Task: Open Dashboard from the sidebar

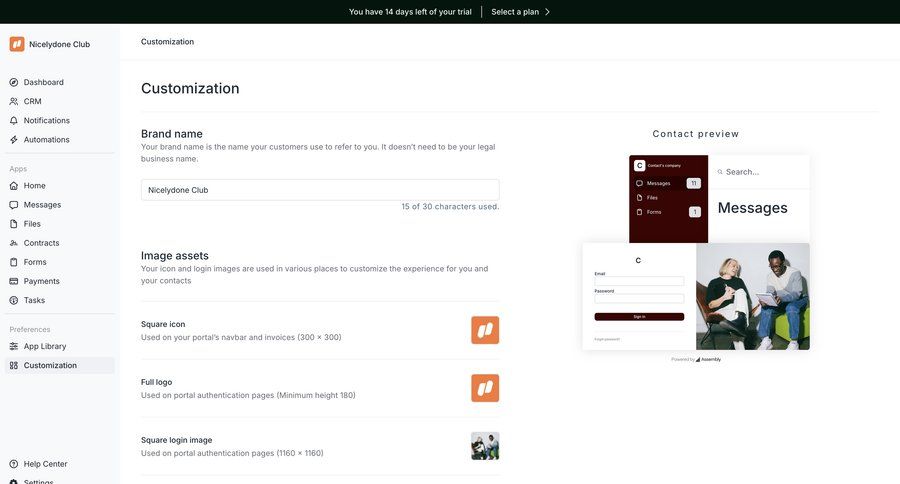Action: pos(60,82)
